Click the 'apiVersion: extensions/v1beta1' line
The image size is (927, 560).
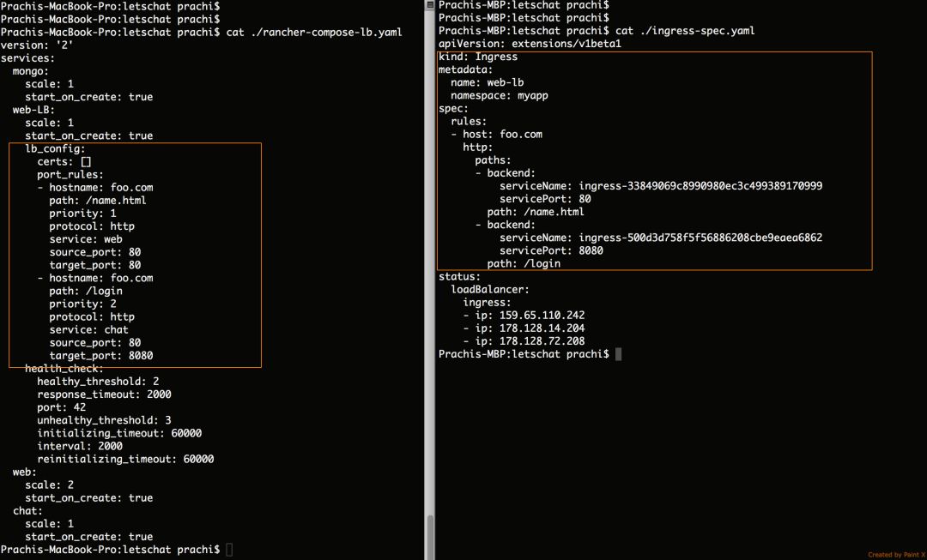pyautogui.click(x=530, y=44)
